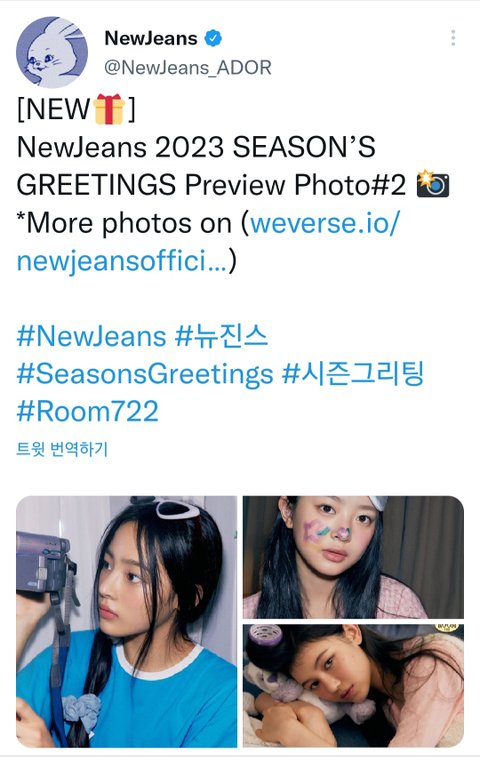Open the #Room722 hashtag
This screenshot has width=480, height=761.
click(87, 412)
